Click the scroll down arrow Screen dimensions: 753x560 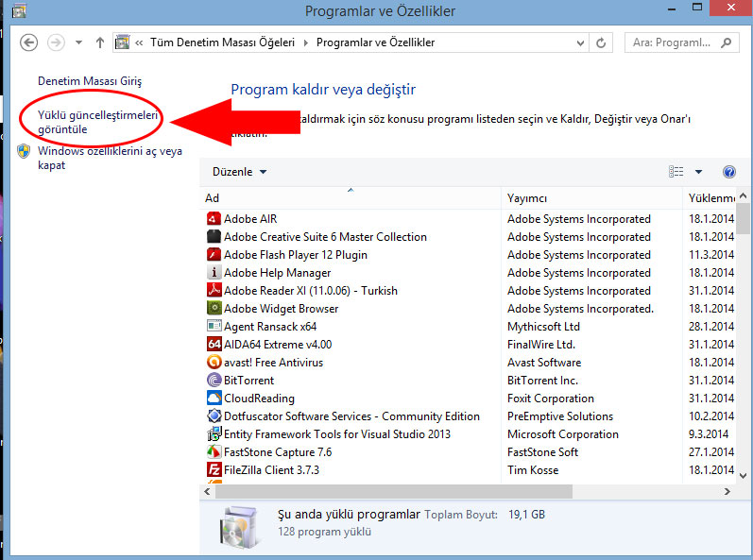(743, 476)
